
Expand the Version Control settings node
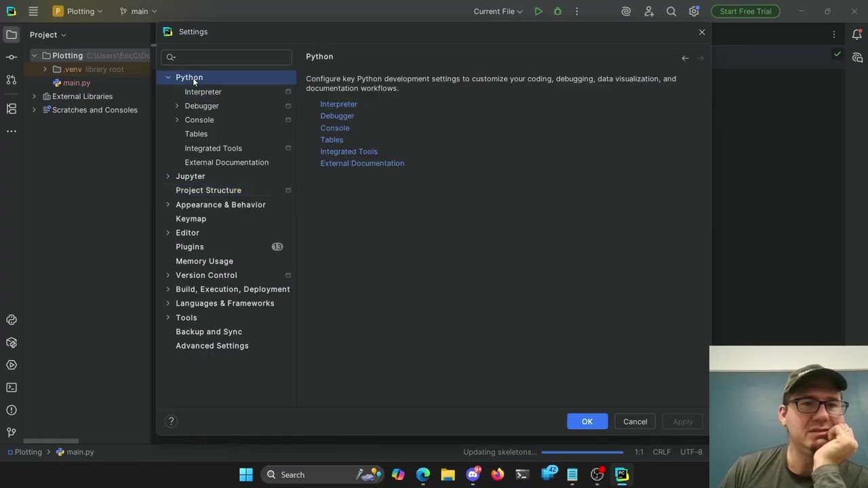click(x=168, y=275)
